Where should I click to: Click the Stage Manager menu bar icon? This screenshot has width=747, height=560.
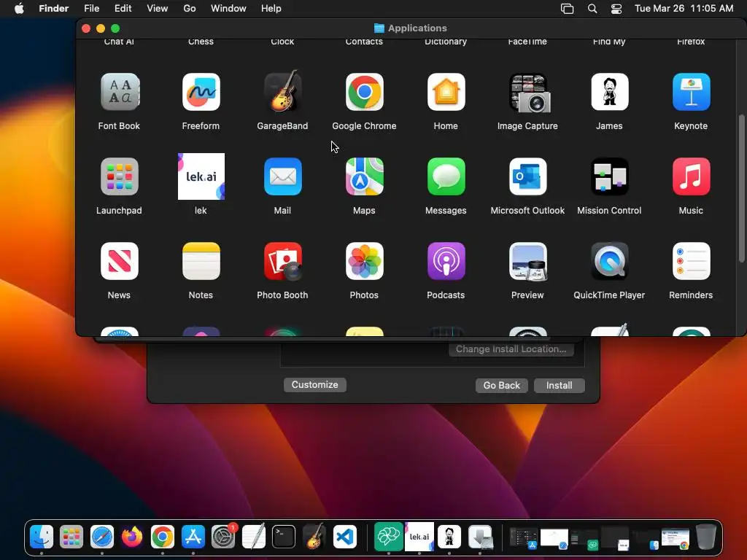567,9
